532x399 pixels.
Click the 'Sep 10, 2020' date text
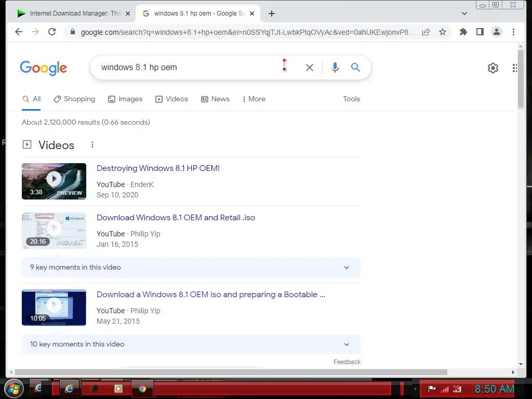117,195
